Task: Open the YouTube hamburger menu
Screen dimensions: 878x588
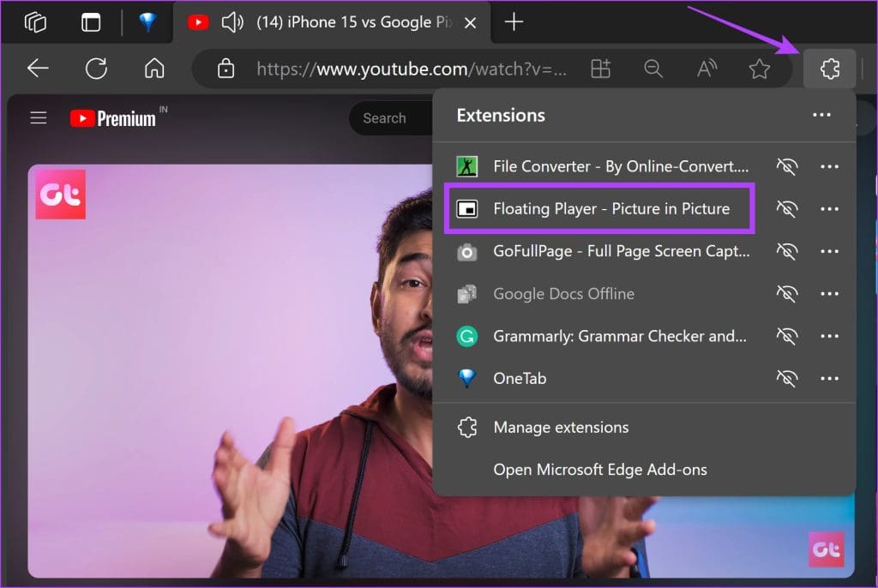Action: [38, 117]
